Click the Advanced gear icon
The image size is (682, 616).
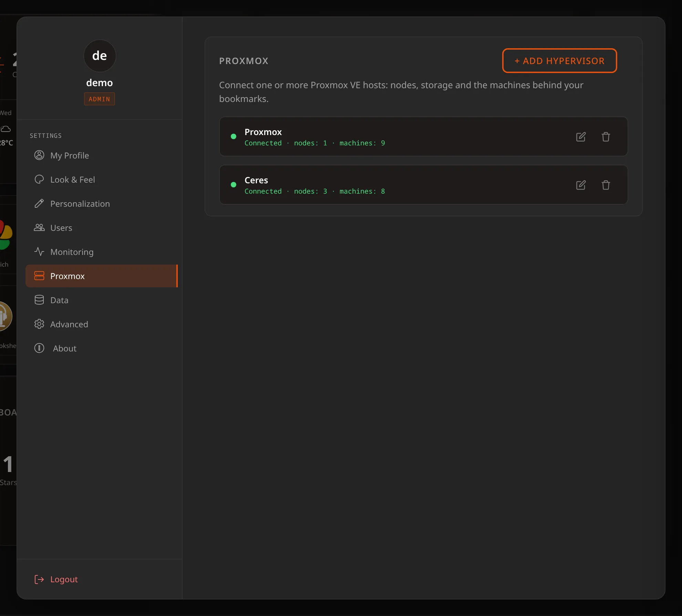pyautogui.click(x=39, y=324)
